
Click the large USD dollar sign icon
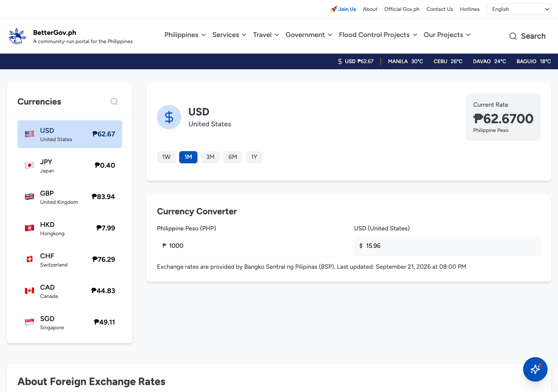pos(169,117)
